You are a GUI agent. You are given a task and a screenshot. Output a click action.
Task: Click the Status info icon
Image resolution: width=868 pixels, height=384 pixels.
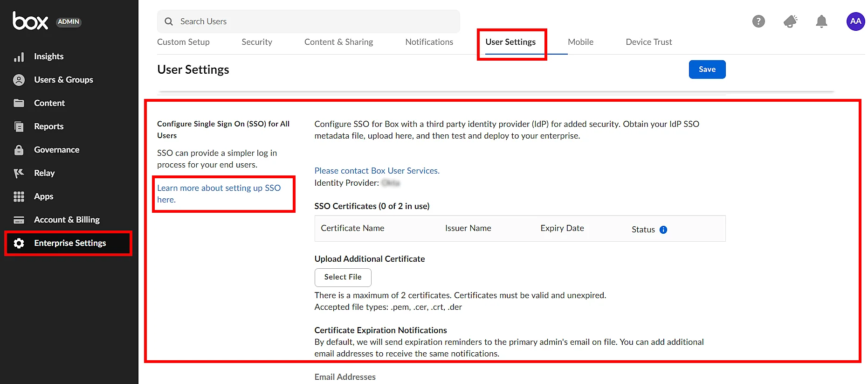(x=663, y=230)
